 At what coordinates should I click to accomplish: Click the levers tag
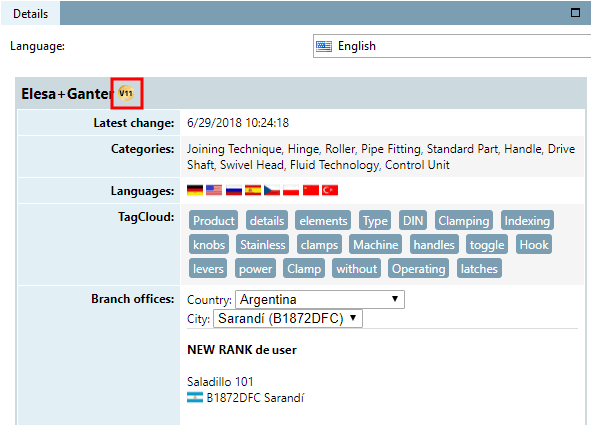[208, 269]
